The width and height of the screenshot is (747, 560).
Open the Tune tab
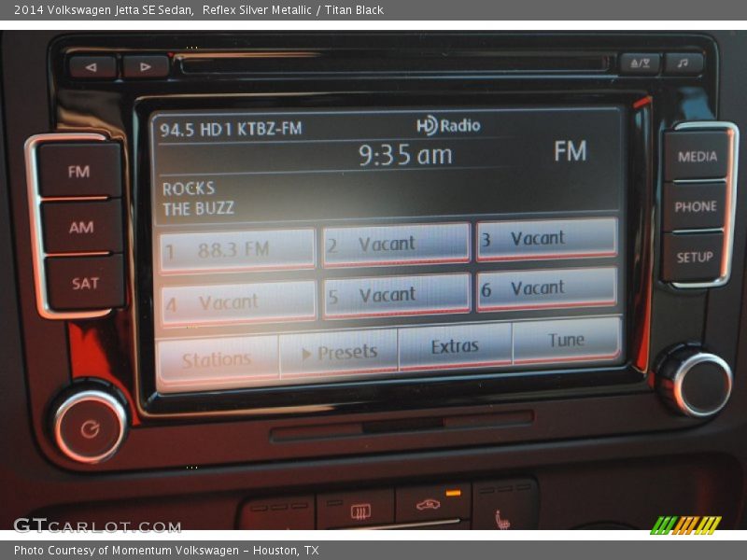tap(567, 340)
